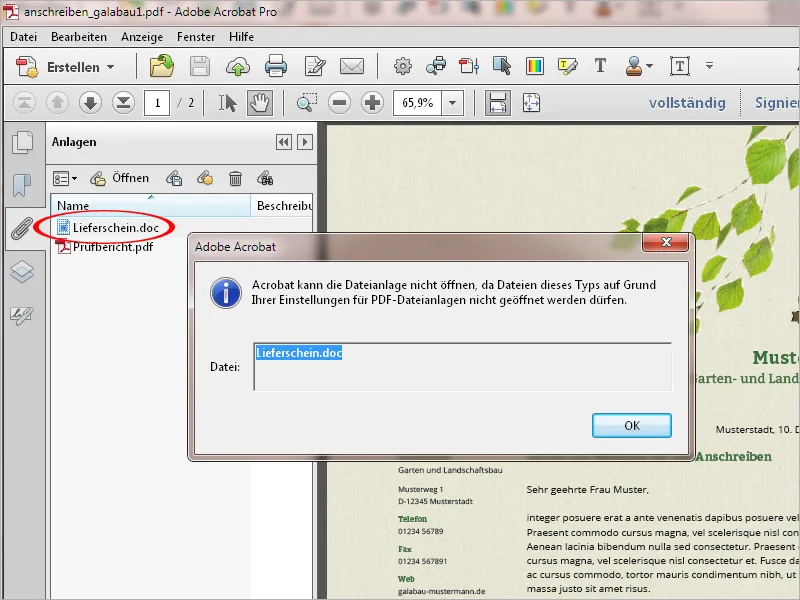This screenshot has width=800, height=600.
Task: Click the save diskette icon
Action: point(200,66)
